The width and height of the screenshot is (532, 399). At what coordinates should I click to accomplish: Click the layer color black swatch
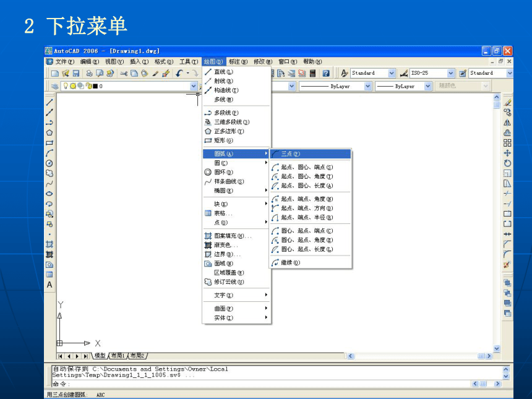(95, 86)
